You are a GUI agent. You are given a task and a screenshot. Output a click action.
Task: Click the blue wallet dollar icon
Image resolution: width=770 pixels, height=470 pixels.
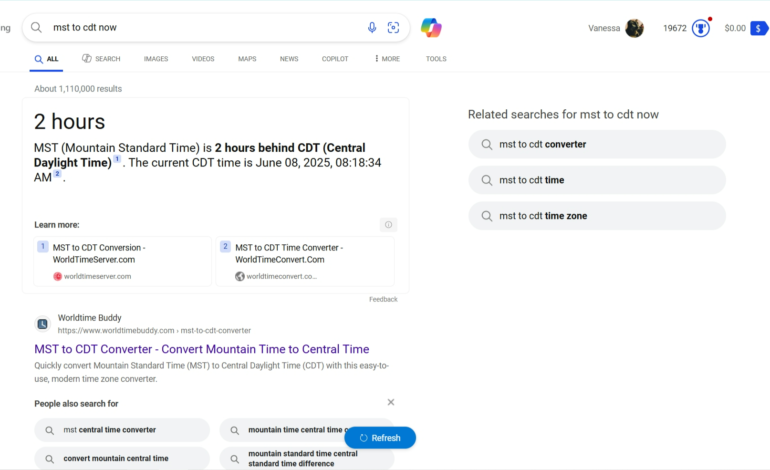[x=759, y=28]
